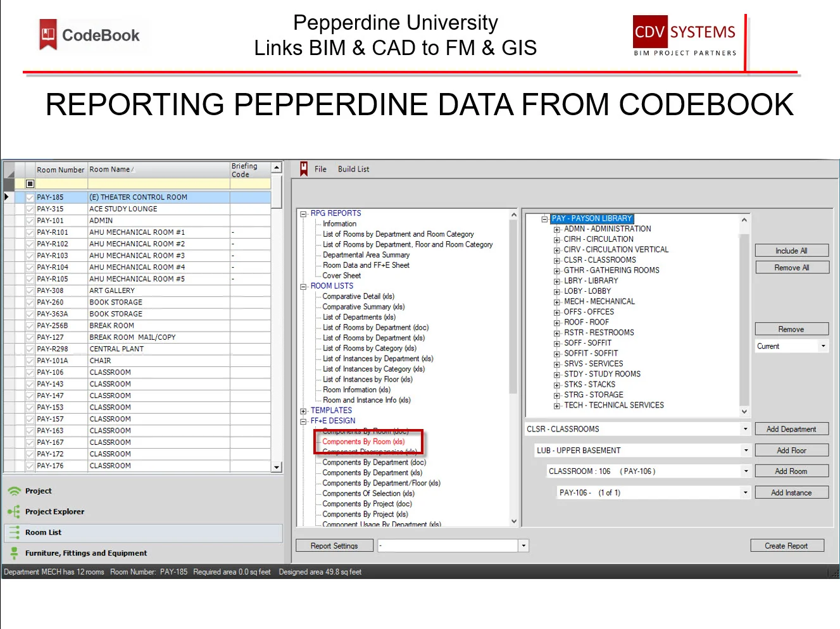Viewport: 840px width, 629px height.
Task: Select the Components By Project (doc) report
Action: tap(367, 504)
